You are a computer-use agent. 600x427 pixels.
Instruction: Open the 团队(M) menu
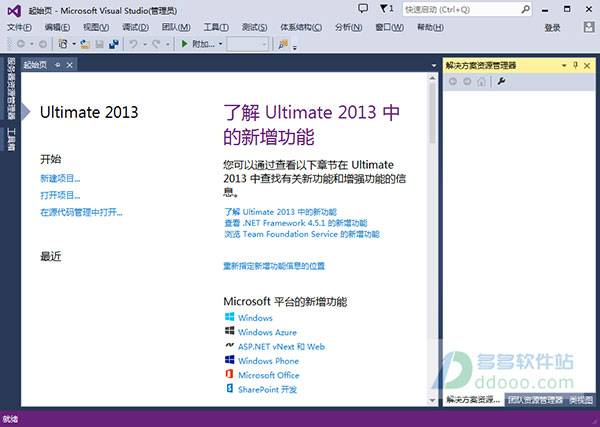click(x=176, y=27)
